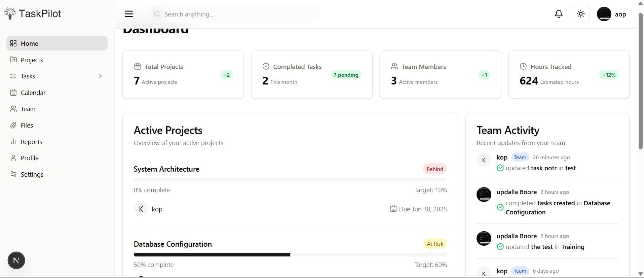Viewport: 644px width, 278px height.
Task: Open the Tasks sidebar item
Action: point(57,76)
